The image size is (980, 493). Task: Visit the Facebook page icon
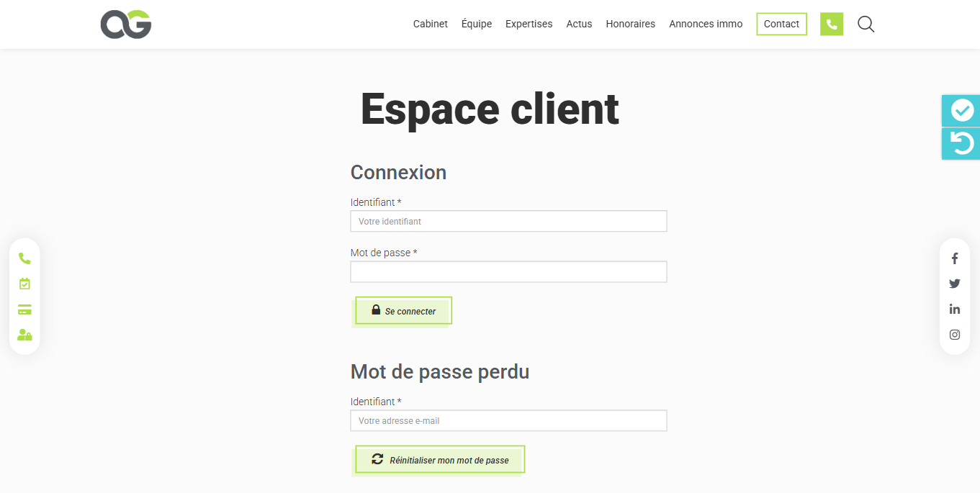(x=955, y=258)
